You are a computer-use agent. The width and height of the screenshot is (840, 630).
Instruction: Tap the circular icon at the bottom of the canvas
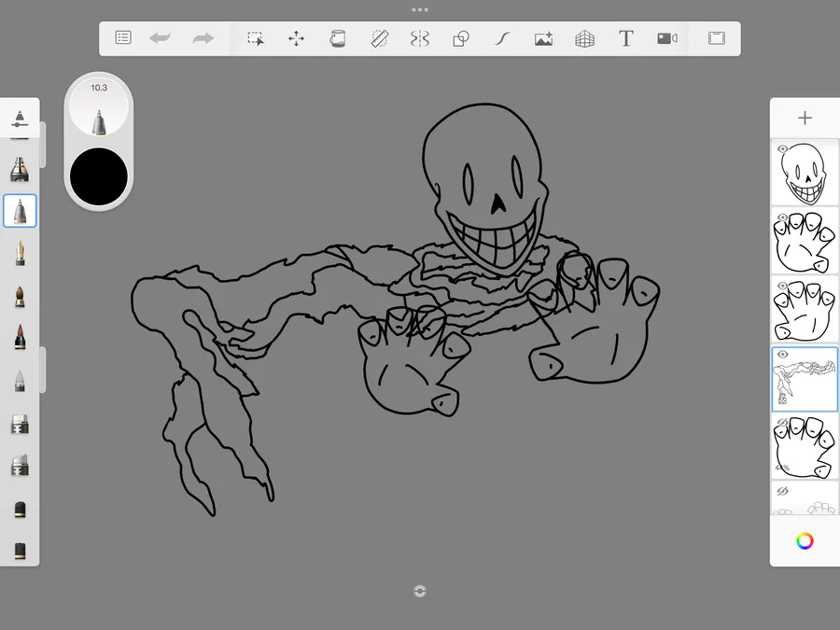[x=420, y=591]
